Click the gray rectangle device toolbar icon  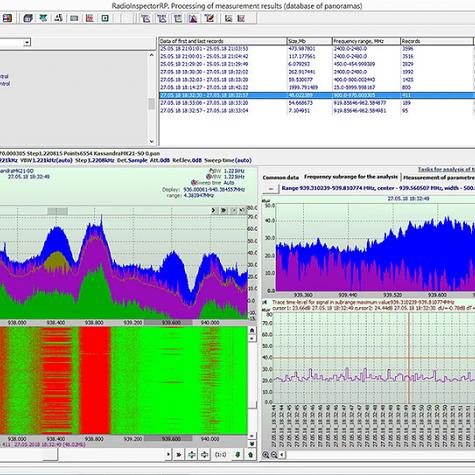pyautogui.click(x=74, y=18)
